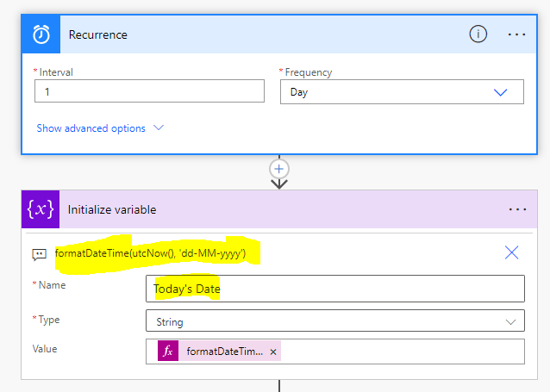Click the Show advanced options link
This screenshot has height=392, width=550.
[x=91, y=128]
